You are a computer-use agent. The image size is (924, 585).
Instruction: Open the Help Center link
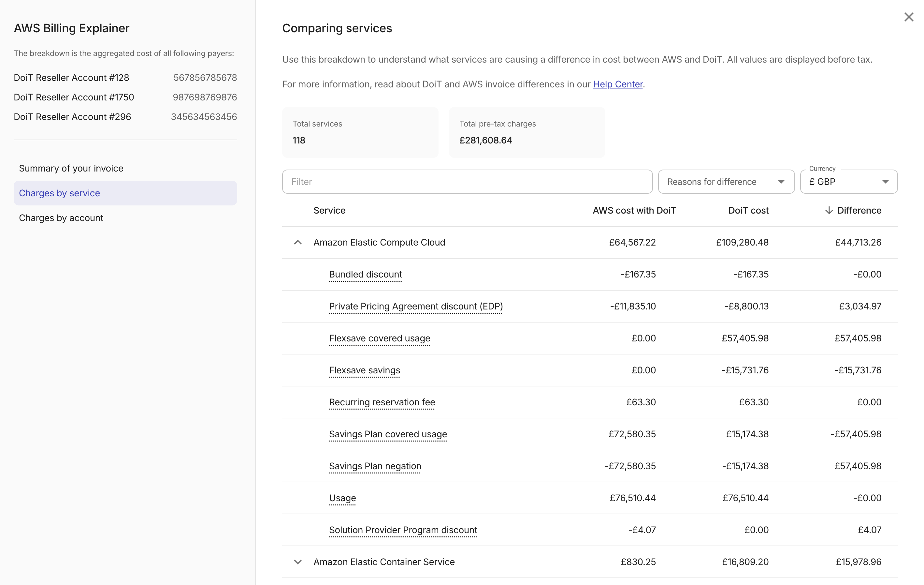618,84
